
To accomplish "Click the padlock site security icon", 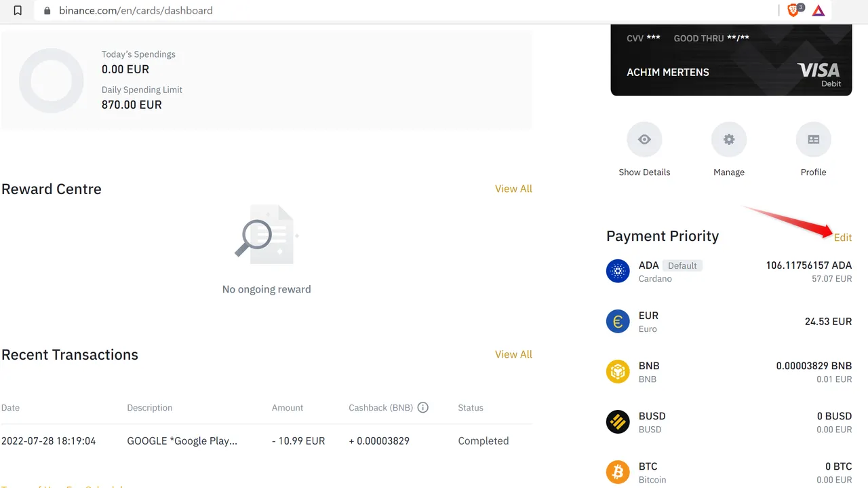I will tap(47, 10).
